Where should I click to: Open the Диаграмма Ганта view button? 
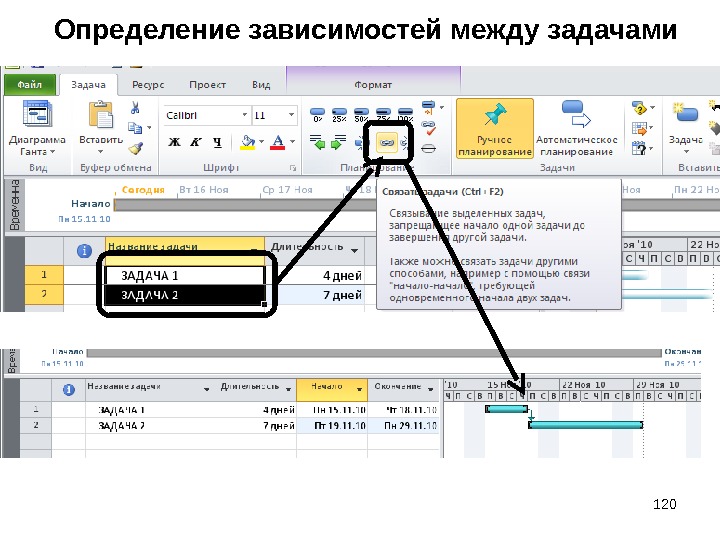tap(37, 128)
